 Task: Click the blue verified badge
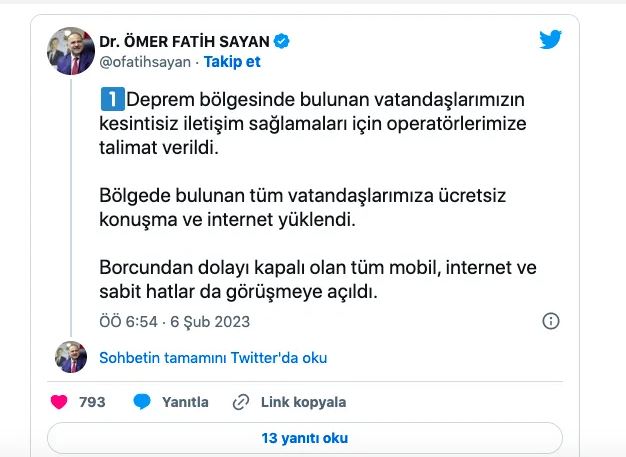(283, 41)
